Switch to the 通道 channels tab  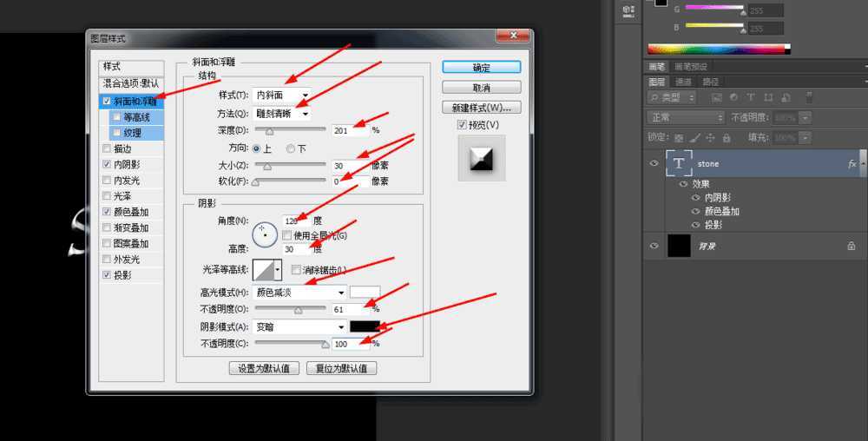pyautogui.click(x=684, y=82)
